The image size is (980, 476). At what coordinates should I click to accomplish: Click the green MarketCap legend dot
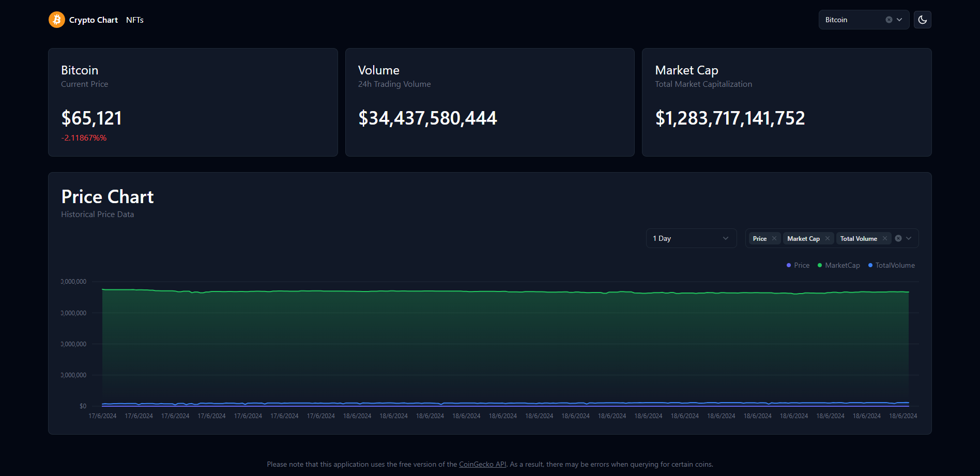click(x=820, y=265)
